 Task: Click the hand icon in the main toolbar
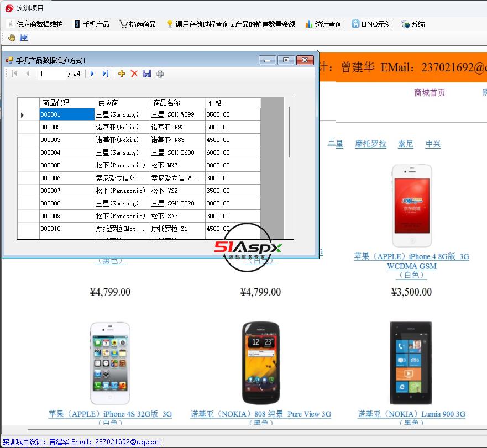[x=12, y=38]
